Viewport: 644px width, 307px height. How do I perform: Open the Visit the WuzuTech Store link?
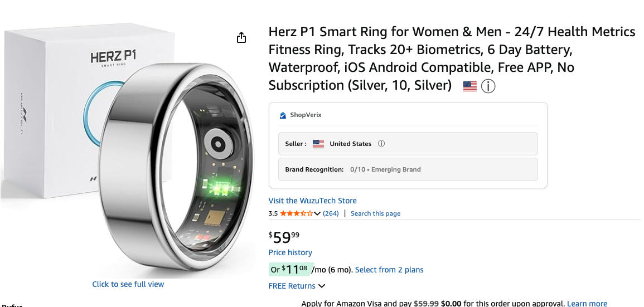(312, 201)
